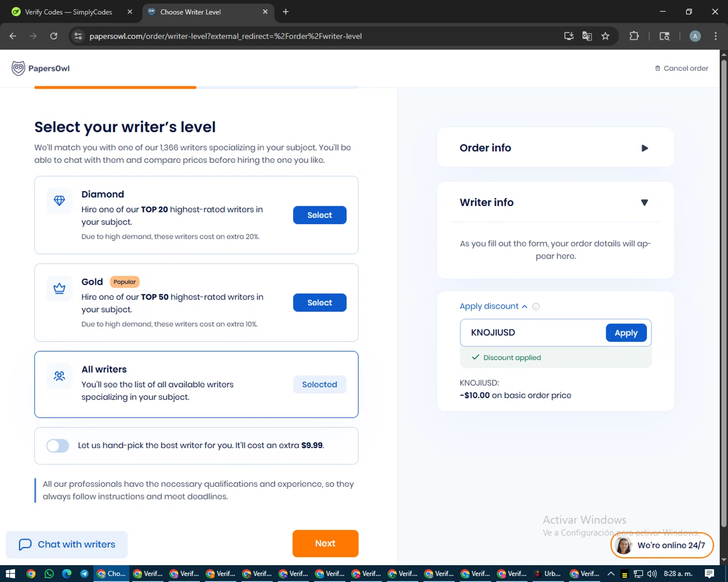728x582 pixels.
Task: Open the Cho... taskbar window
Action: (111, 574)
